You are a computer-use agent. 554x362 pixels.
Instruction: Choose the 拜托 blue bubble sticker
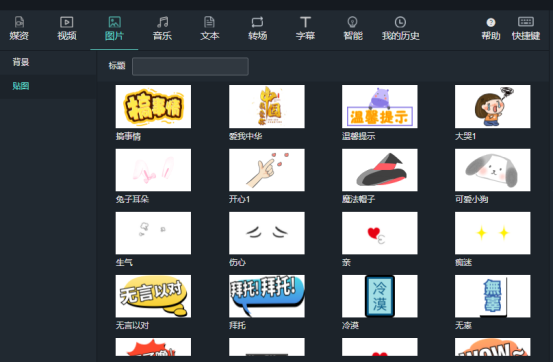tap(267, 296)
